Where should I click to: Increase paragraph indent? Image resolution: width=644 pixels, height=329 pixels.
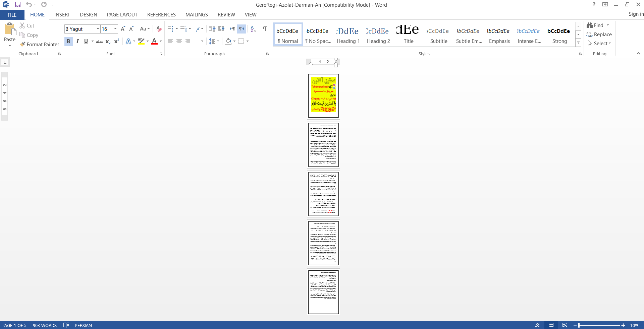[x=221, y=29]
